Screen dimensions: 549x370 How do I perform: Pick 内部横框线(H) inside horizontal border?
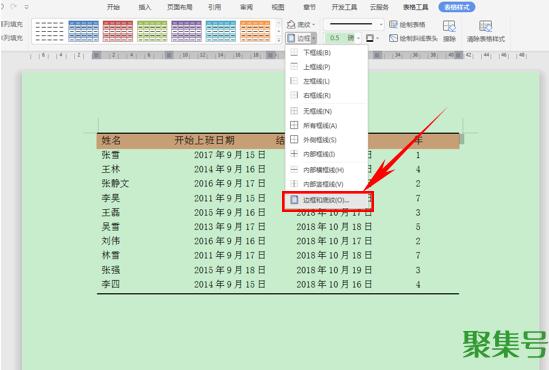tap(323, 170)
